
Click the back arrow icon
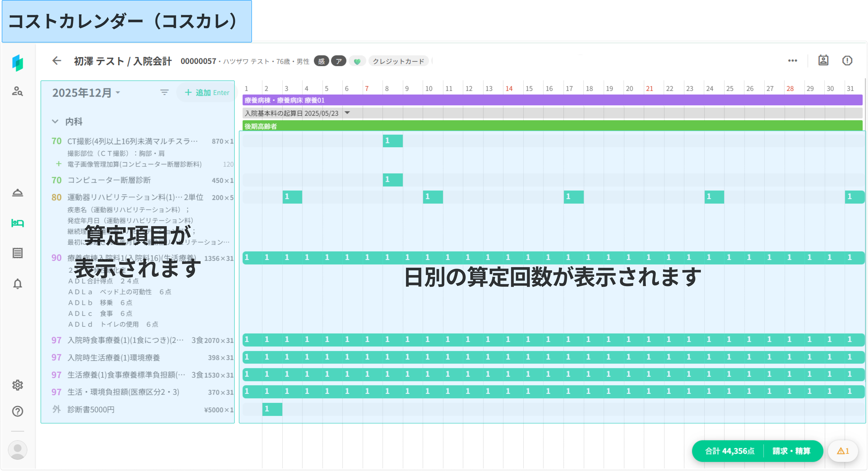click(57, 61)
